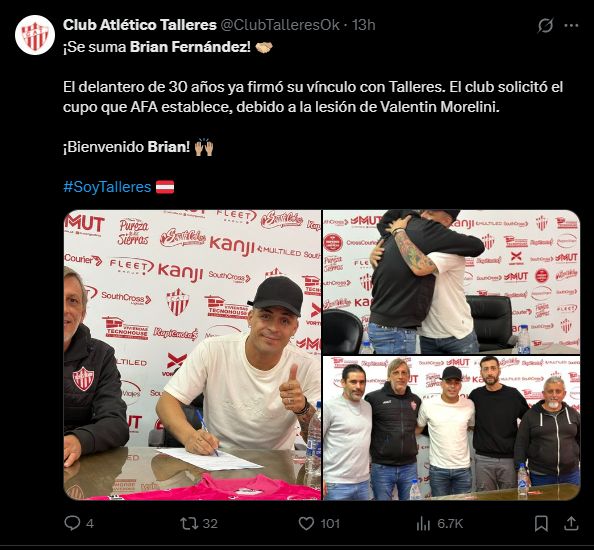Open the @ClubTalleresOk handle link
Screen dimensions: 594x550
280,25
